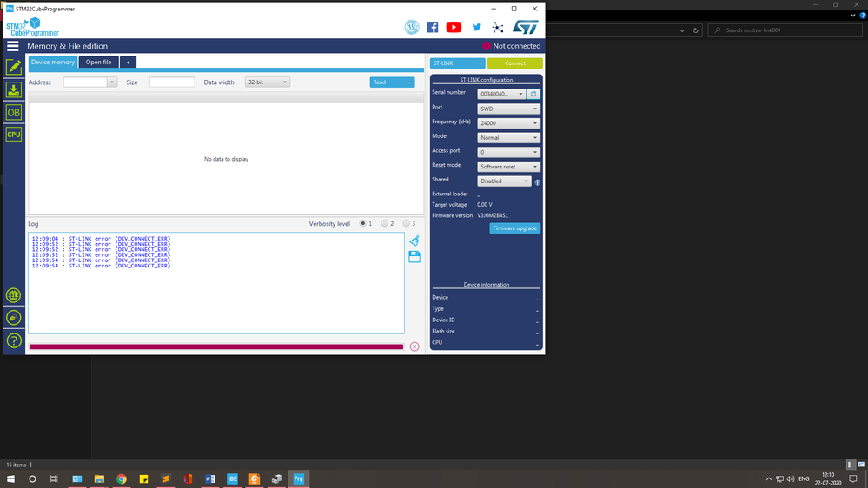Click the Firmware upgrade button
The height and width of the screenshot is (488, 868).
(x=515, y=228)
